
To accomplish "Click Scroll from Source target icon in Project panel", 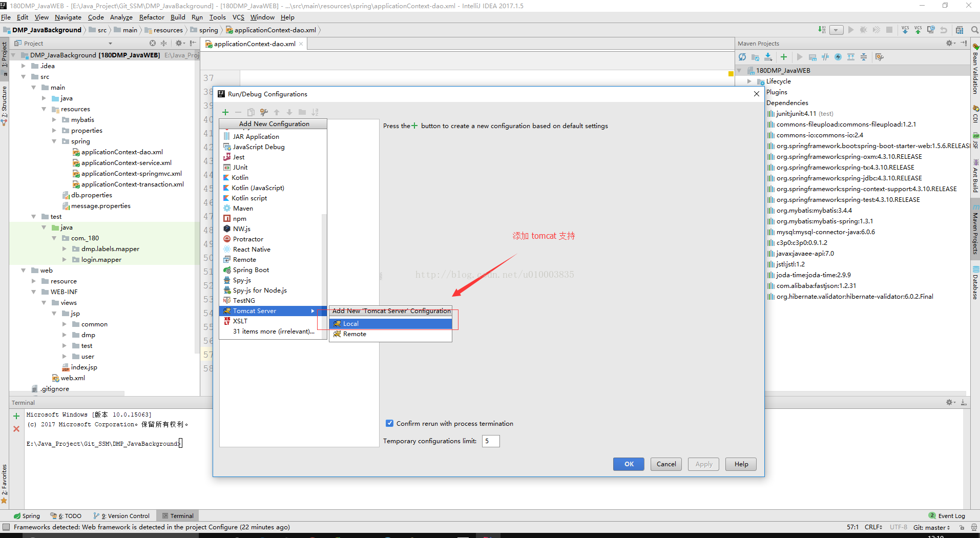I will pos(153,43).
